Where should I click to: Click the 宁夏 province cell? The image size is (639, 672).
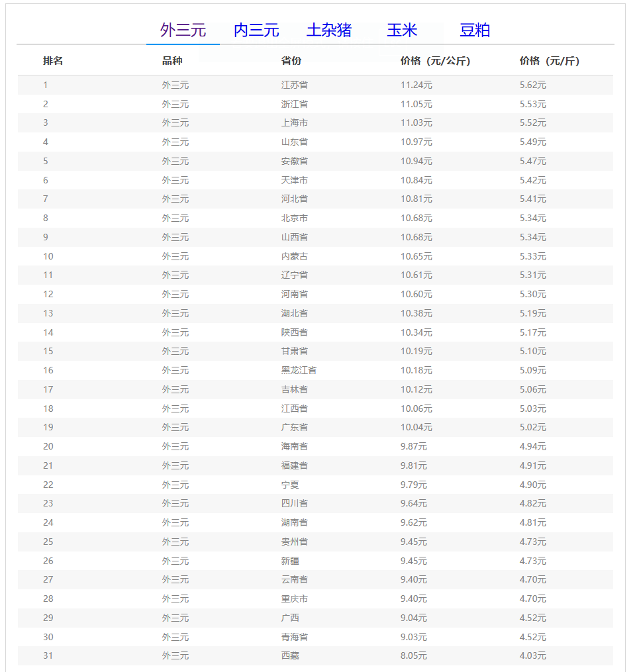click(290, 485)
